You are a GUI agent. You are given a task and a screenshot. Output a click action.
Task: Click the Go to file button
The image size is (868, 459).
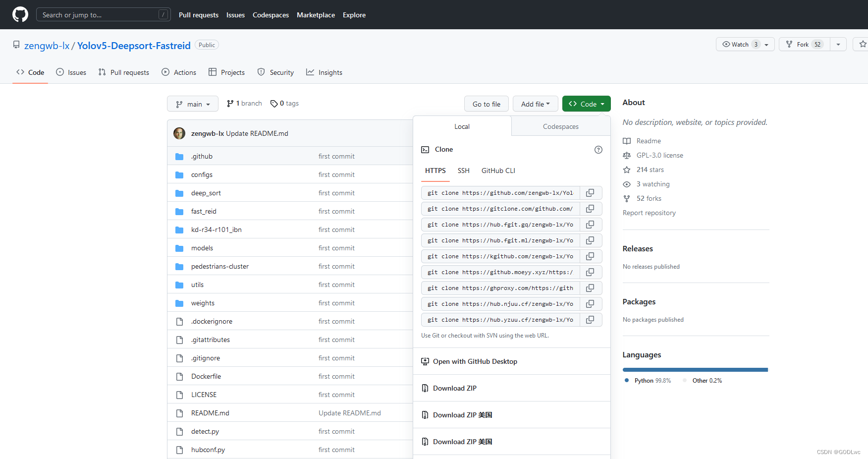coord(487,104)
